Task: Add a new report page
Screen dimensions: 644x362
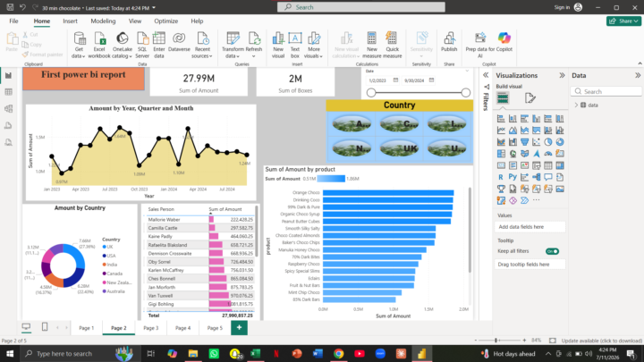Action: coord(239,328)
